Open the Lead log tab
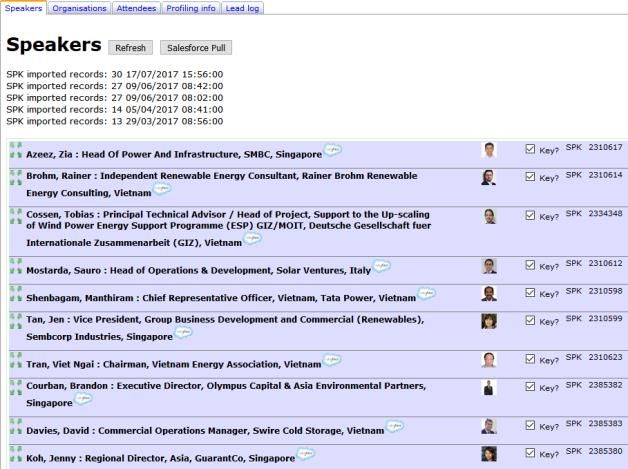Image resolution: width=628 pixels, height=469 pixels. pyautogui.click(x=242, y=8)
